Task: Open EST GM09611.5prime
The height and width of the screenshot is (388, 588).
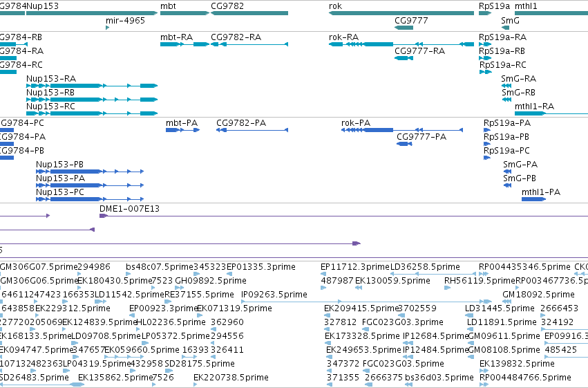Action: click(504, 336)
